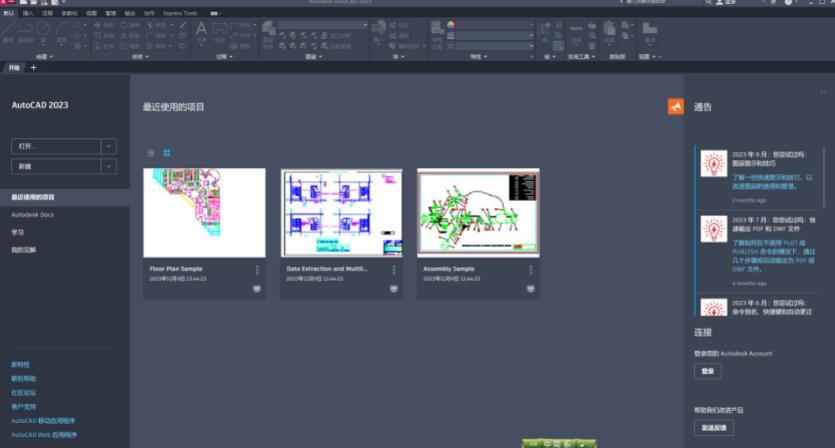
Task: Click the Trim tool in Modify panel
Action: click(156, 25)
